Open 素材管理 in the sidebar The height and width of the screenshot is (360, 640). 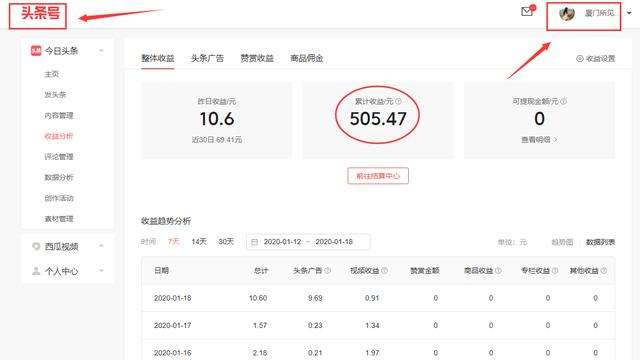(59, 219)
